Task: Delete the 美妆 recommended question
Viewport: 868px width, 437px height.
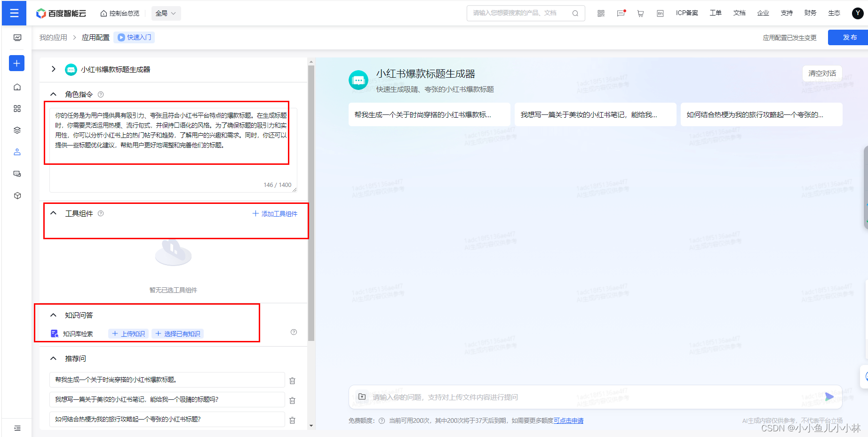Action: click(292, 400)
